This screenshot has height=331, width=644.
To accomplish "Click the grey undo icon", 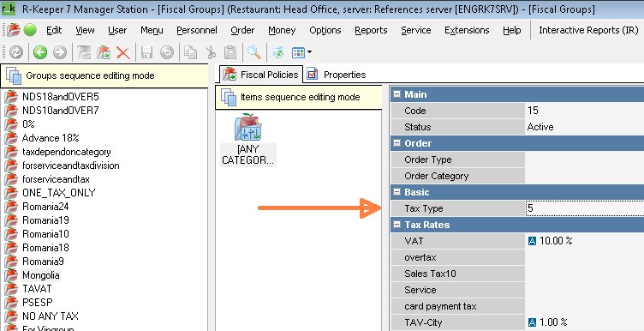I will [x=167, y=52].
